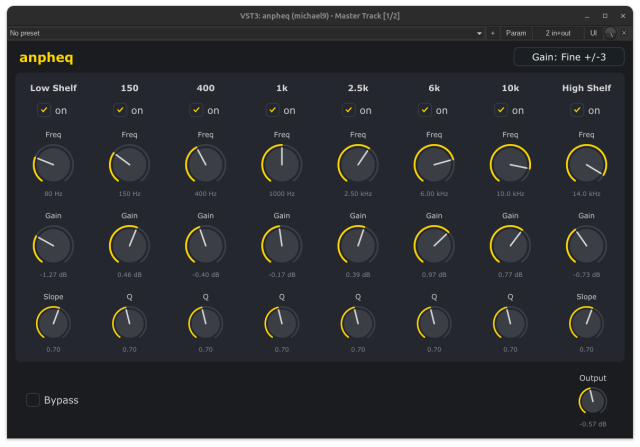Click the -0.57 dB output readout
Viewport: 640px width, 447px height.
pos(593,424)
